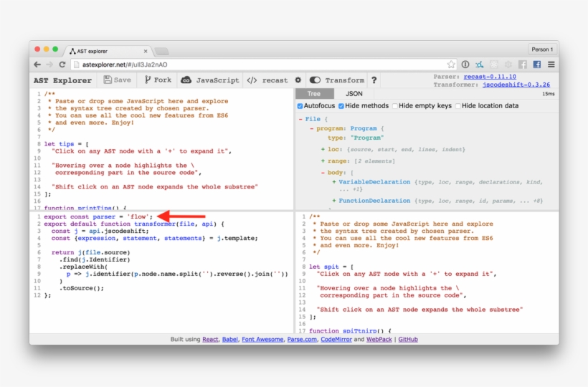This screenshot has height=387, width=588.
Task: Open the JavaScript language menu
Action: coord(210,80)
